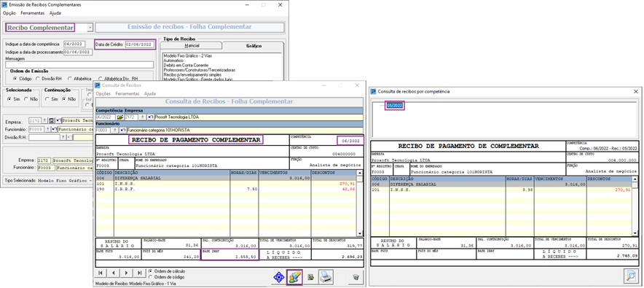
Task: Go to first receipt navigation button
Action: pyautogui.click(x=101, y=273)
